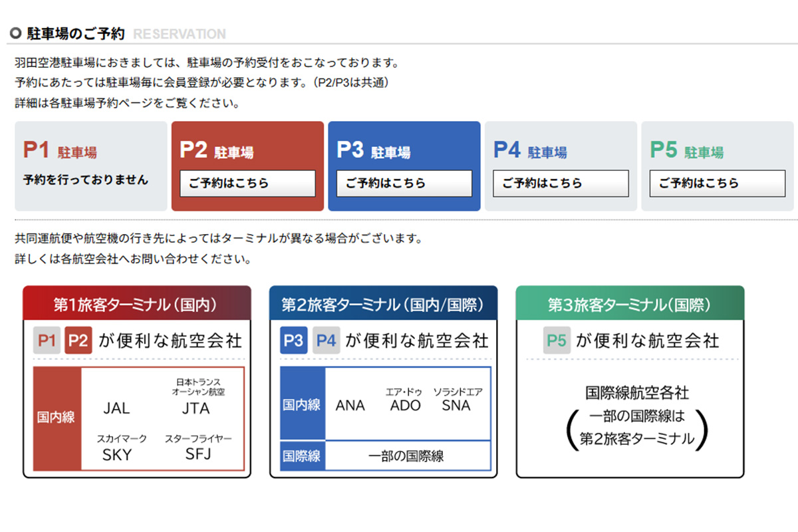Select the 第2旅客ターミナル(国内/国際) header

(383, 305)
